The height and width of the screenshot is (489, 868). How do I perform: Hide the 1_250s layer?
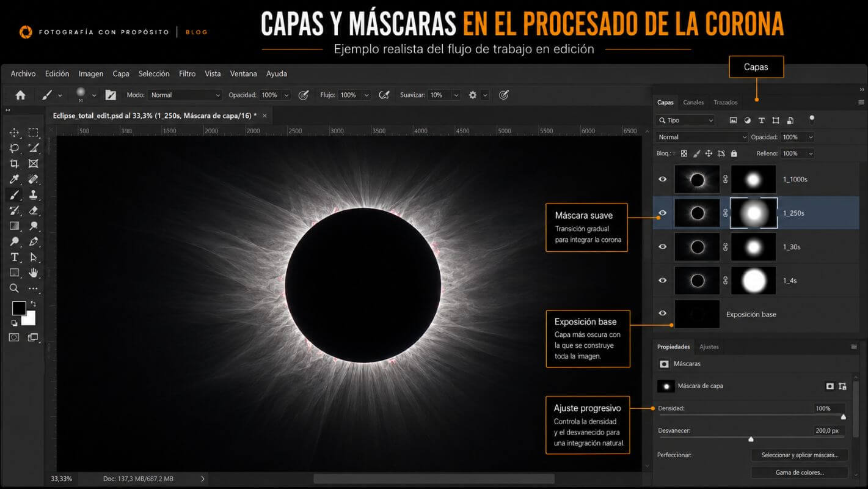click(x=663, y=213)
